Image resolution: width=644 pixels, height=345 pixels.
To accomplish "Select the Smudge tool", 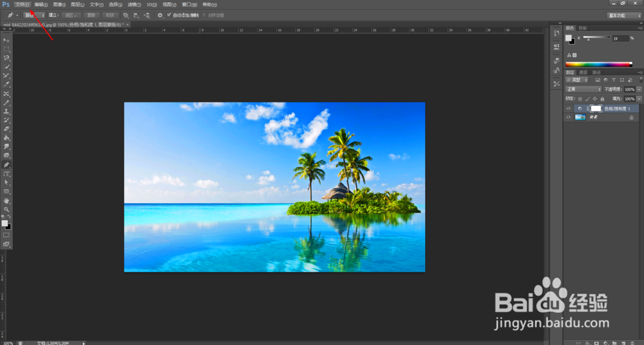I will [x=6, y=147].
